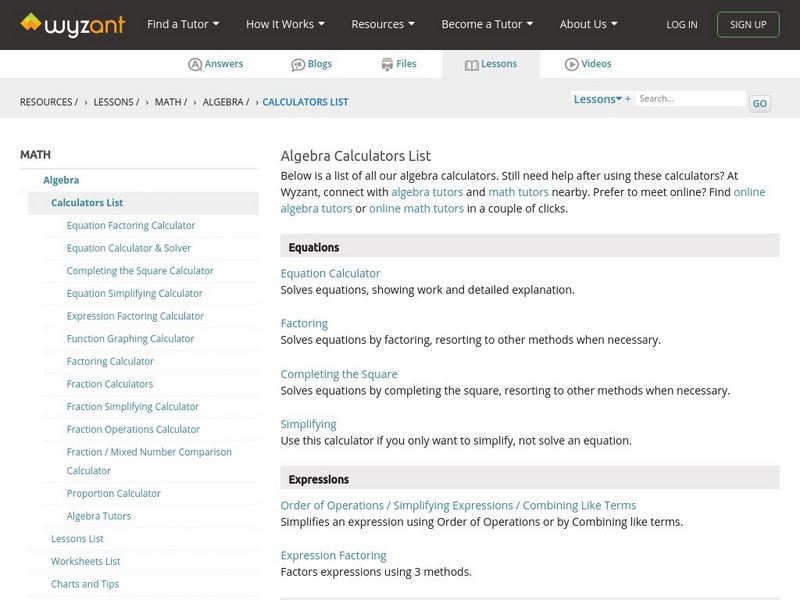Viewport: 800px width, 600px height.
Task: Click the Blogs speech bubble icon
Action: (x=298, y=64)
